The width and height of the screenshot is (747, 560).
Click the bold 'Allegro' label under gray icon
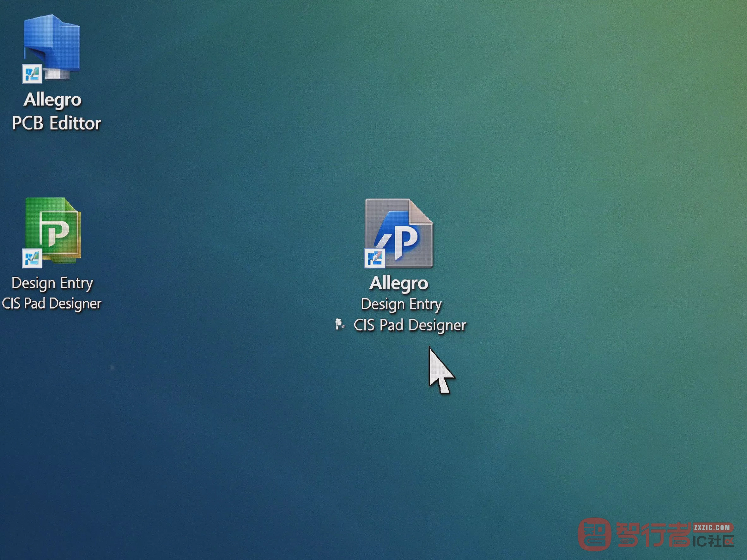[398, 283]
